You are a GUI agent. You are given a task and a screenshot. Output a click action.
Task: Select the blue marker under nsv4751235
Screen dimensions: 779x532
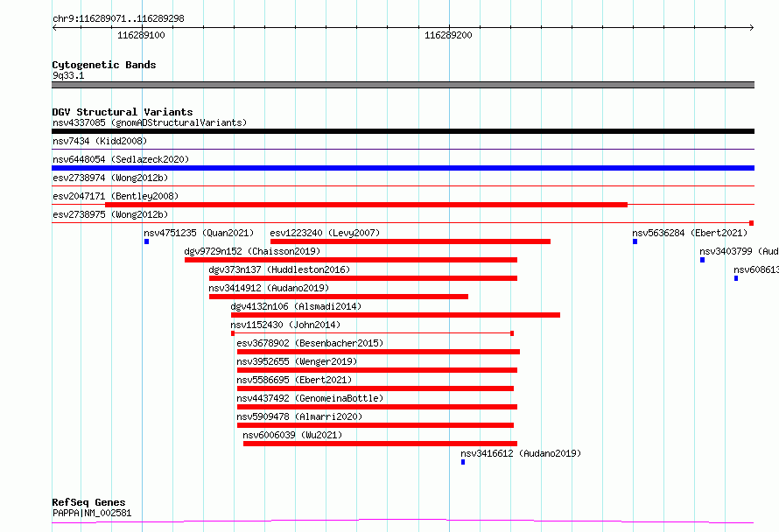pyautogui.click(x=146, y=241)
